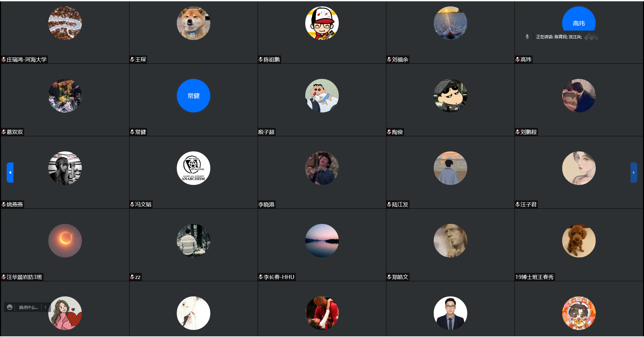
Task: Click muted mic icon beside 刘福余
Action: (x=389, y=59)
